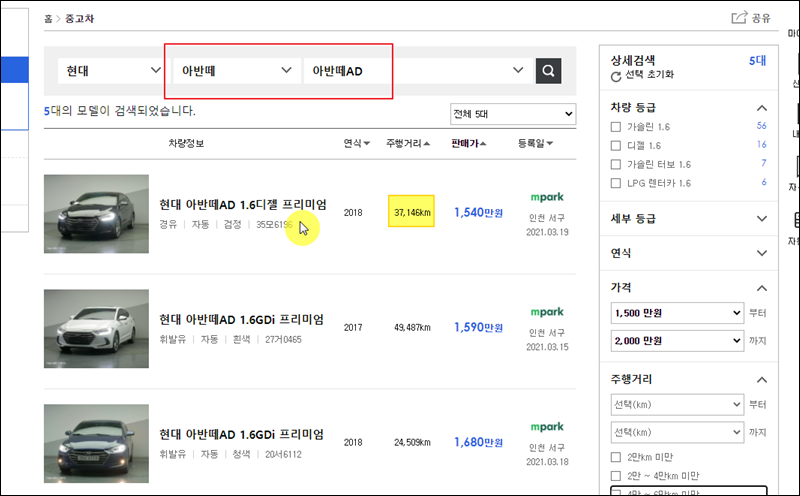This screenshot has height=496, width=800.
Task: Click the 중고차 breadcrumb link
Action: tap(79, 18)
